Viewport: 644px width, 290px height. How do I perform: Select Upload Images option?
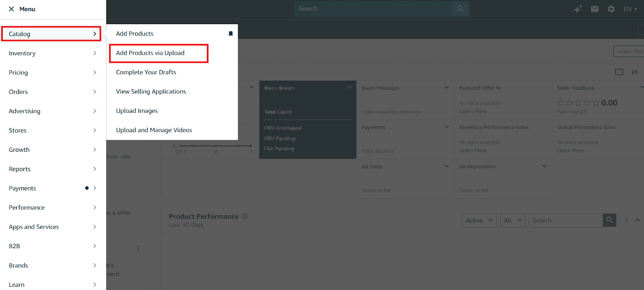coord(137,111)
